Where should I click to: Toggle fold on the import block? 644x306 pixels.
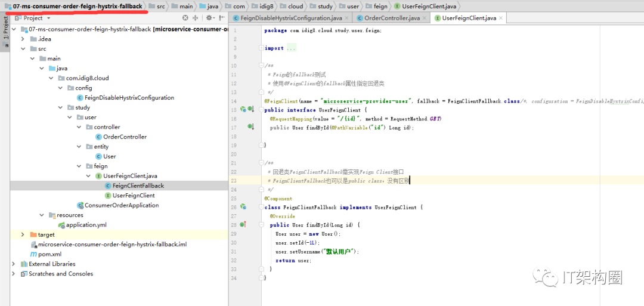(x=261, y=48)
